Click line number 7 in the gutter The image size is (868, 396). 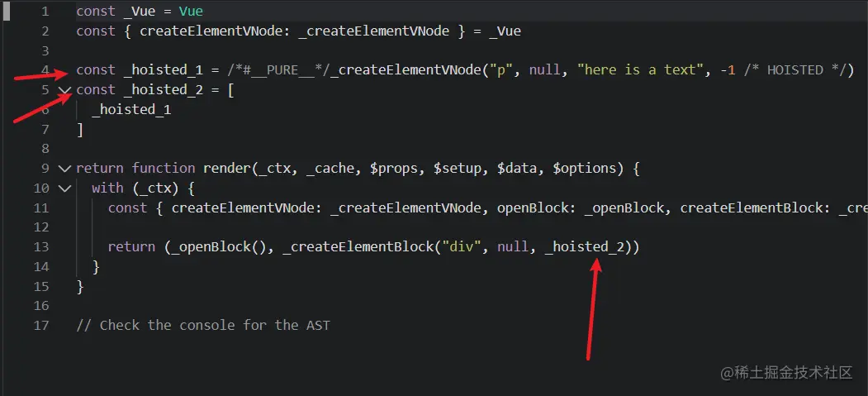[45, 130]
